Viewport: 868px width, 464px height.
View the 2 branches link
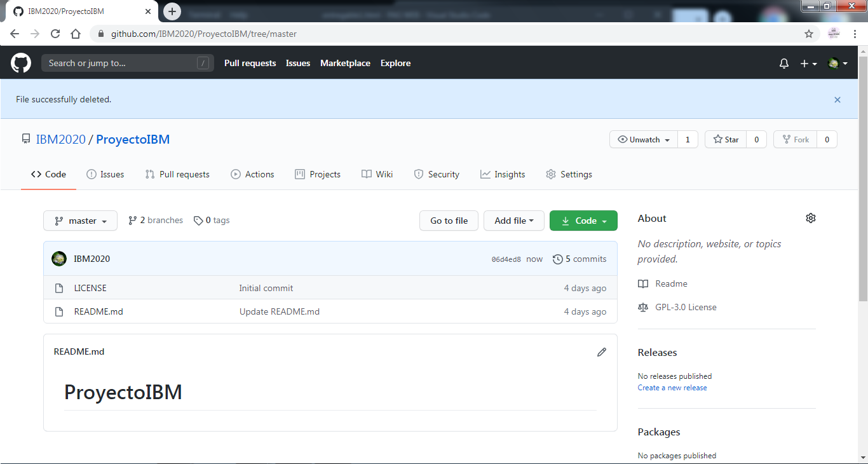click(x=156, y=221)
